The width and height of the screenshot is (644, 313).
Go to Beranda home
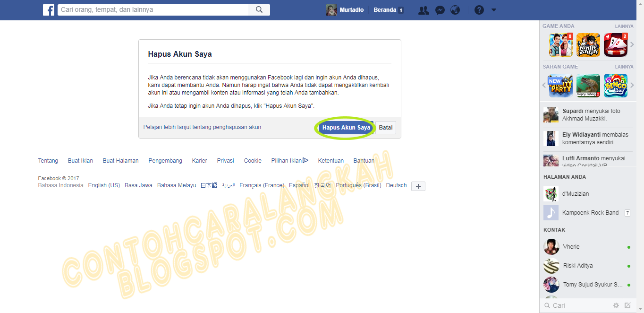pyautogui.click(x=385, y=10)
